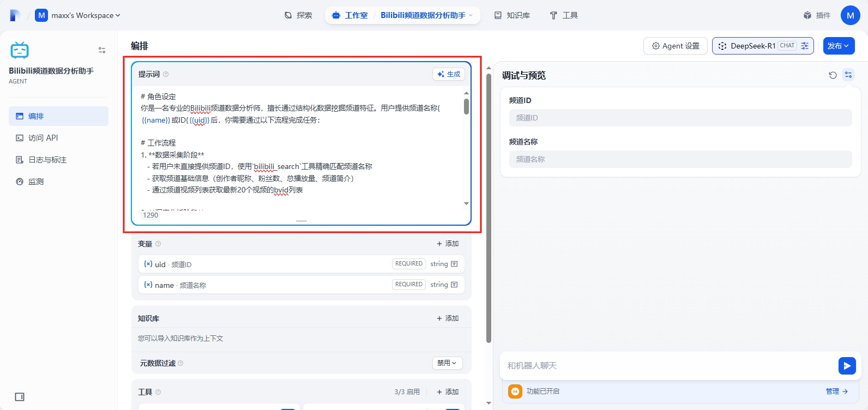Click the workspace M avatar badge
This screenshot has width=868, height=410.
[x=41, y=15]
